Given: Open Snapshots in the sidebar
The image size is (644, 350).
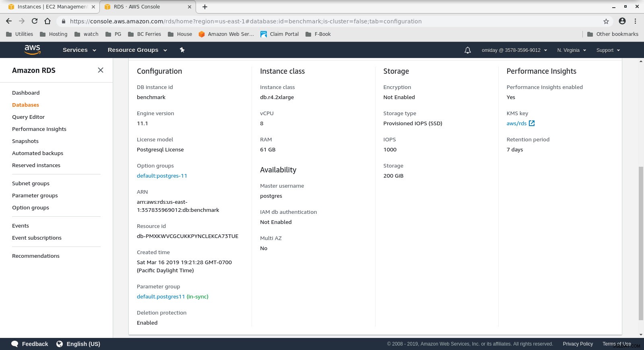Looking at the screenshot, I should tap(25, 141).
